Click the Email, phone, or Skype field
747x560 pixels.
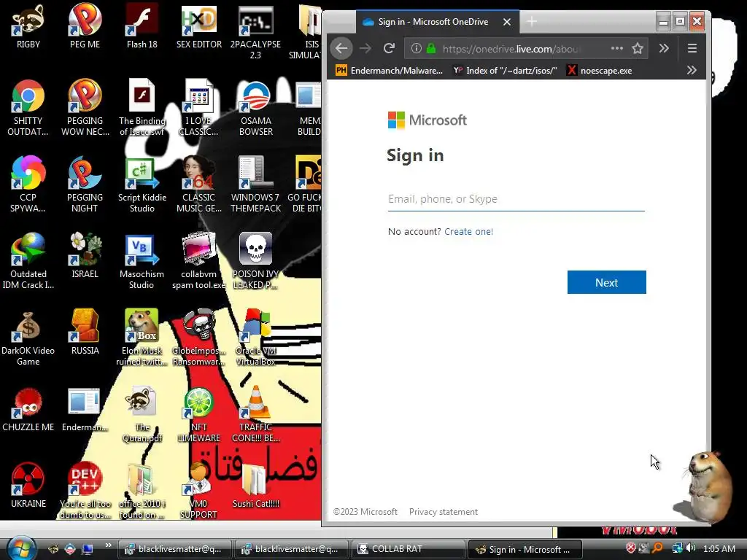click(x=516, y=199)
